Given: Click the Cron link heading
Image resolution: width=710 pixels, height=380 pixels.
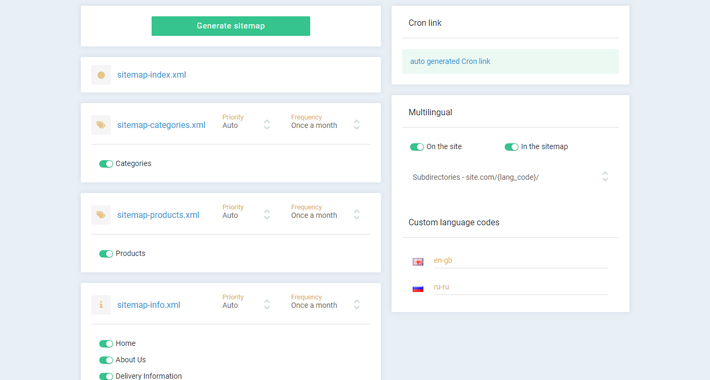Looking at the screenshot, I should tap(425, 23).
